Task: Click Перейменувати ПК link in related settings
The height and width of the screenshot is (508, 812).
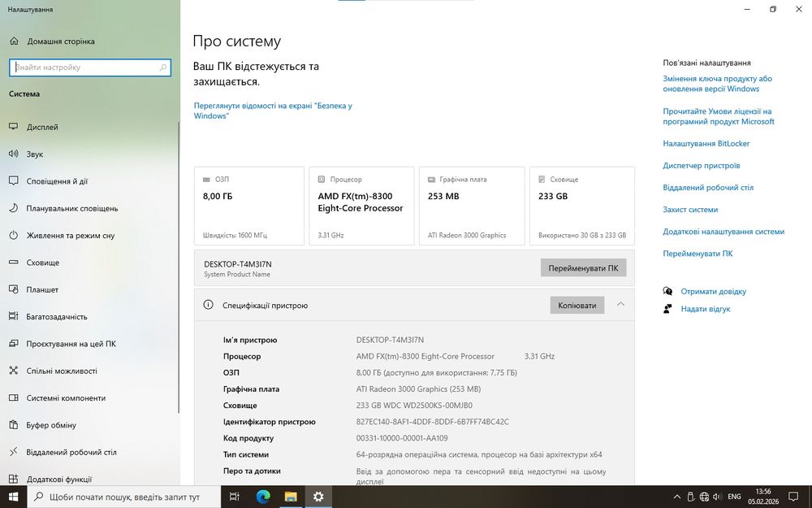Action: pyautogui.click(x=698, y=254)
